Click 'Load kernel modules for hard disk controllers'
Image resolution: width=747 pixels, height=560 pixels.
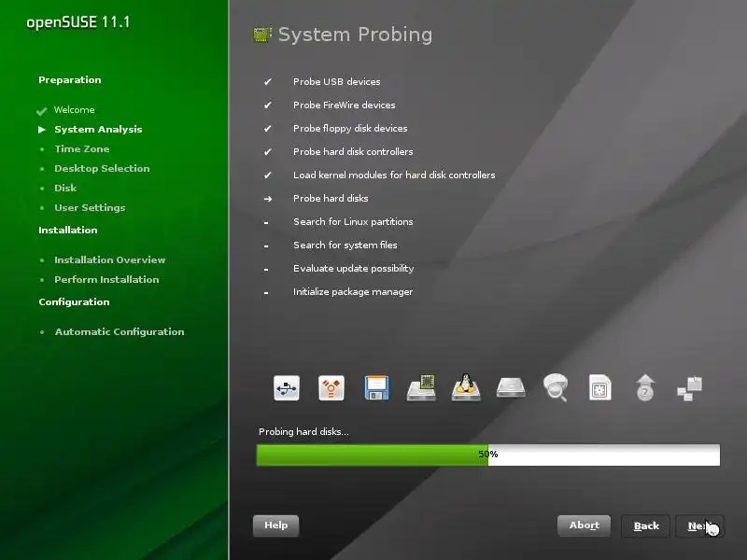click(394, 175)
